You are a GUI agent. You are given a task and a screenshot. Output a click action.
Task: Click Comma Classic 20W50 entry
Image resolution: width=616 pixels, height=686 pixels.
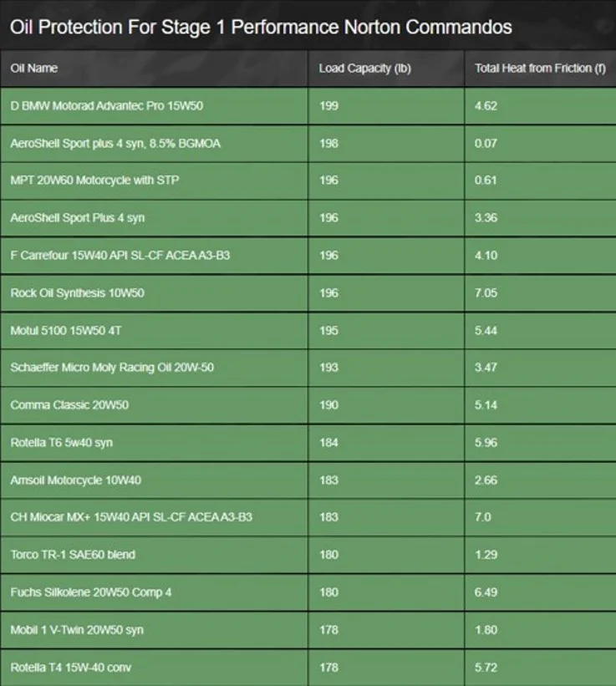(69, 405)
